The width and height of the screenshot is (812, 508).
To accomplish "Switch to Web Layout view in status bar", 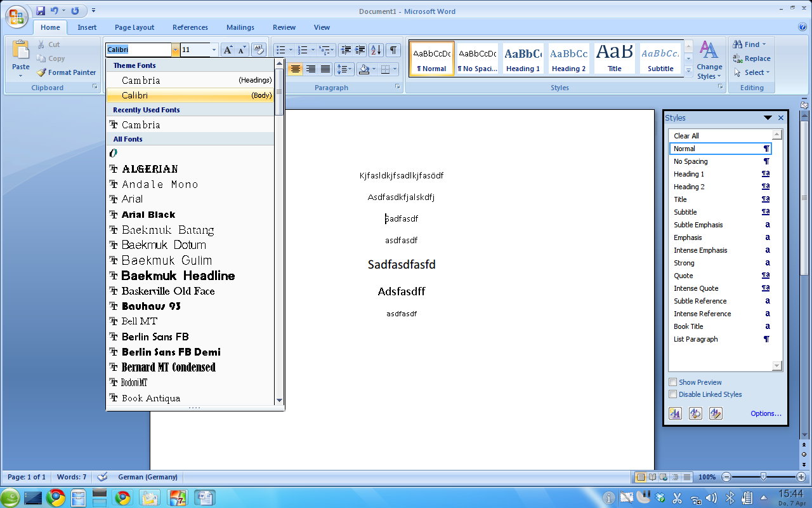I will coord(663,477).
